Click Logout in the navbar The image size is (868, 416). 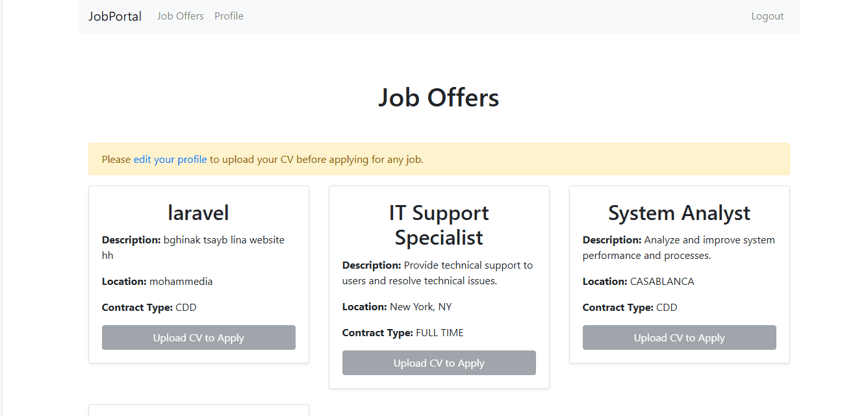(767, 16)
